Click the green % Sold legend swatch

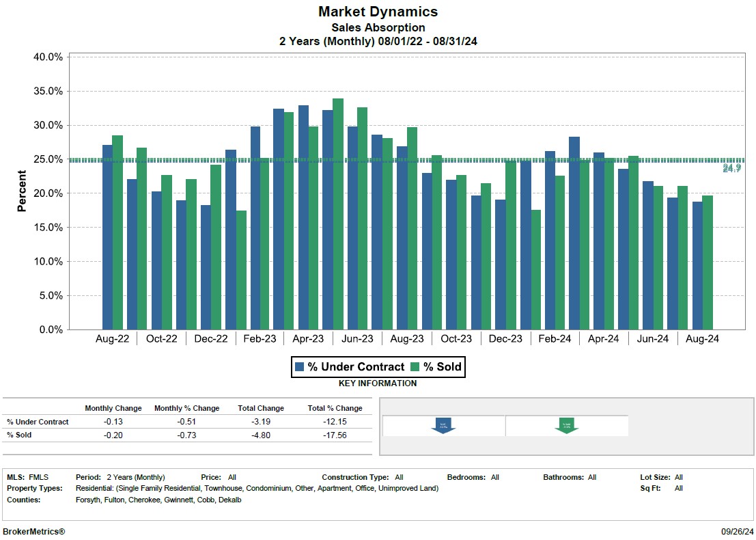click(415, 367)
